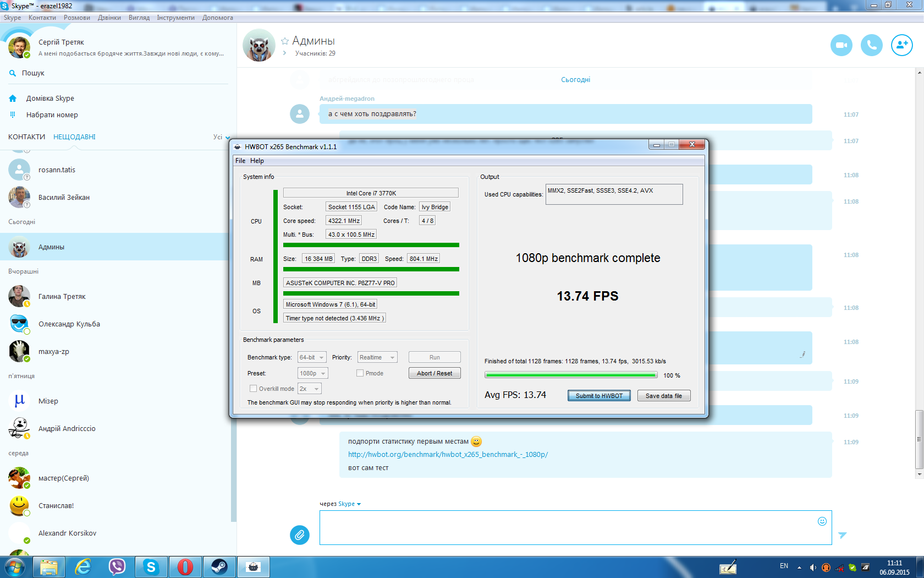Add participants to Админы group
The width and height of the screenshot is (924, 578).
point(902,45)
